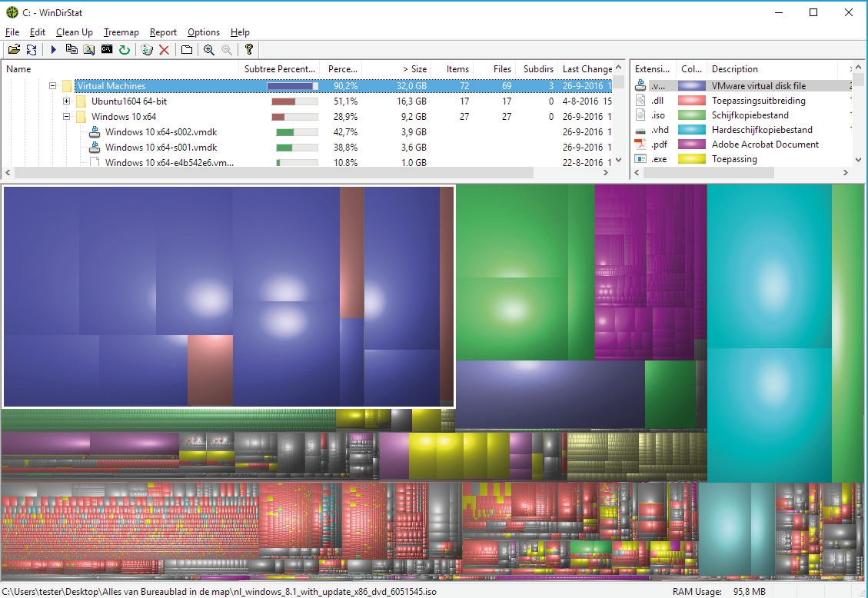
Task: Open the Treemap menu
Action: coord(121,32)
